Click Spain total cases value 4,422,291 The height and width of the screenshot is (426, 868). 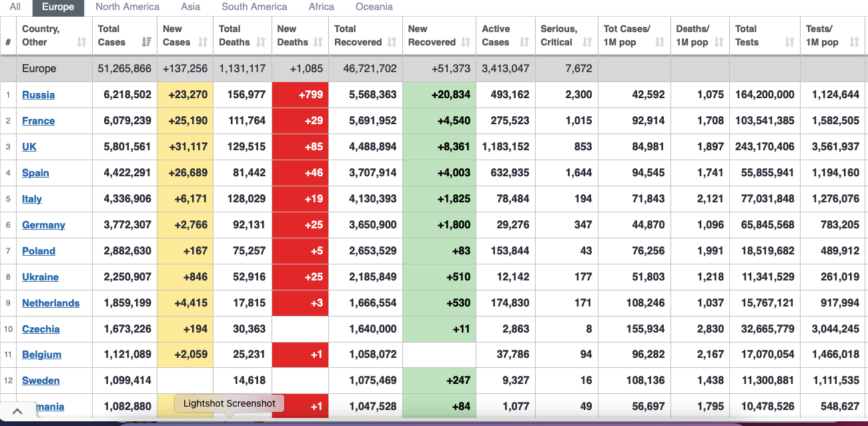[127, 173]
